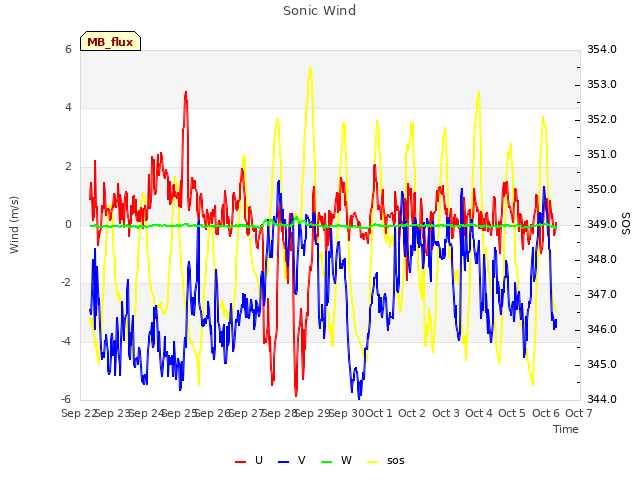Click the 344.0 right axis value
The height and width of the screenshot is (480, 640).
coord(602,400)
